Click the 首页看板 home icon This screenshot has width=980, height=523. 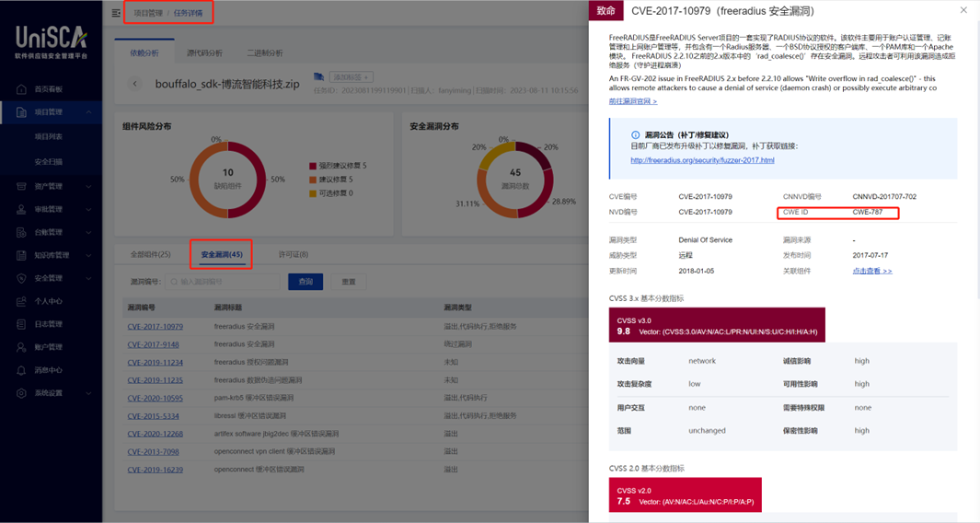(x=21, y=89)
